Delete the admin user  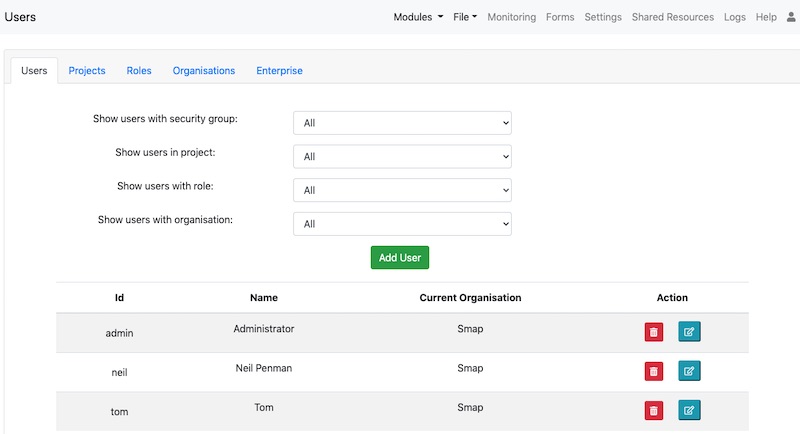pos(653,332)
